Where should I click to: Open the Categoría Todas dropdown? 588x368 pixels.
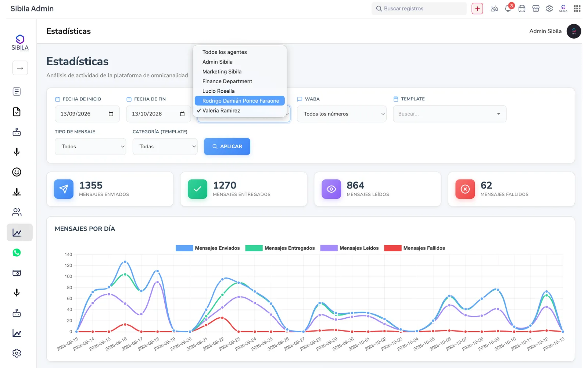coord(165,146)
